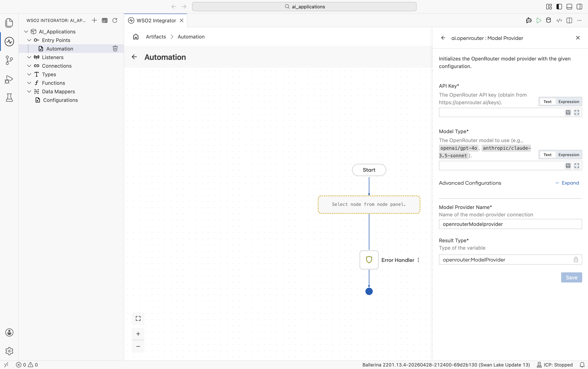Open the Testing flask view
Screen dimensions: 588x369
tap(9, 98)
